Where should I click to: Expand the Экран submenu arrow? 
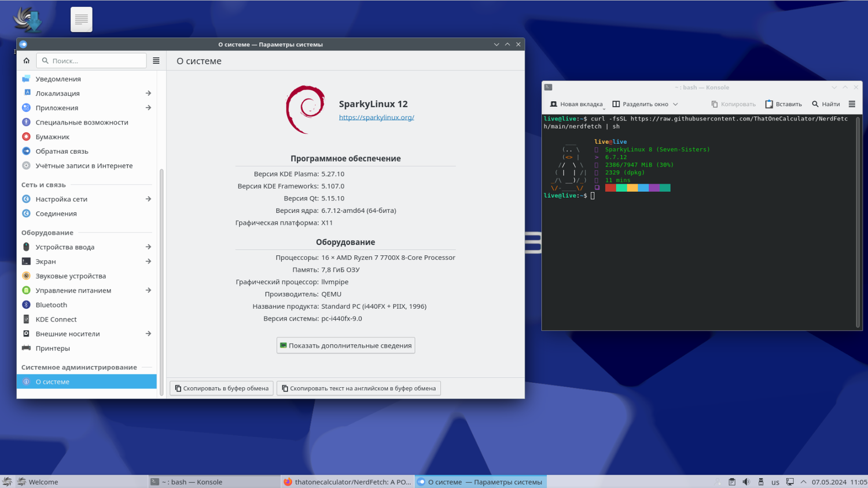148,261
